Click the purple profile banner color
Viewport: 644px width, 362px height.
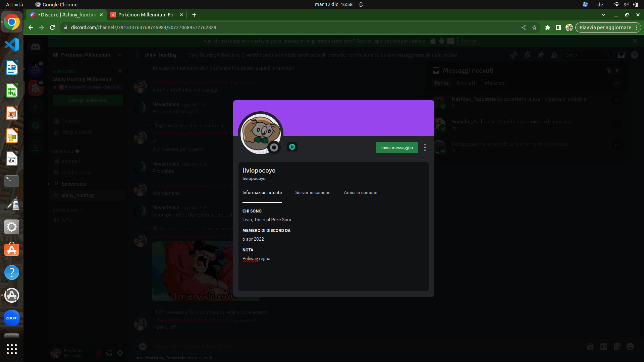point(356,116)
